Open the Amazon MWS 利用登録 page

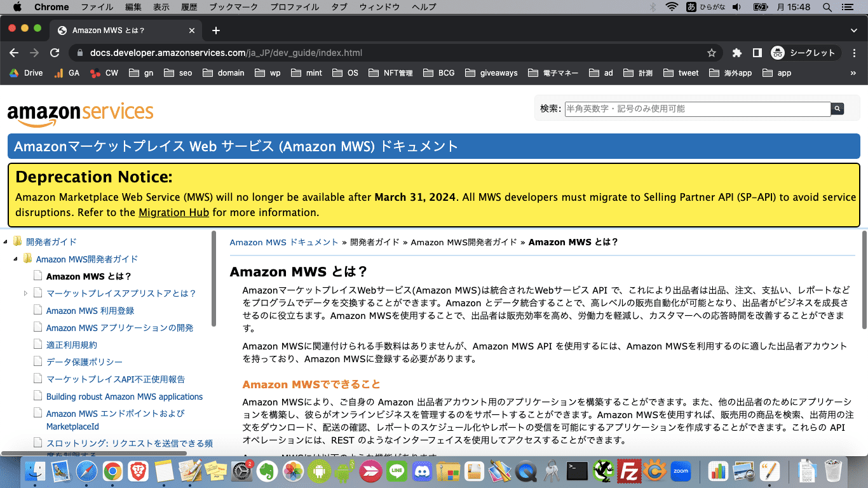[x=90, y=311]
